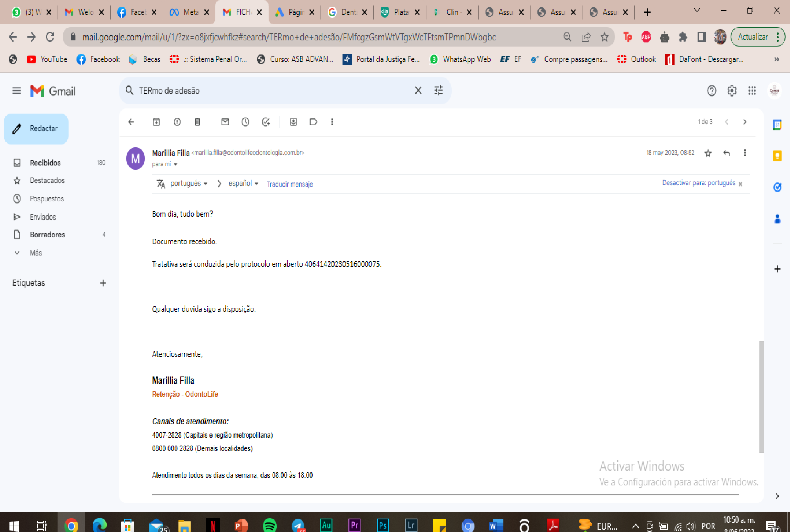Screen dimensions: 794x532
Task: Switch to the Meta browser tab
Action: pos(189,13)
